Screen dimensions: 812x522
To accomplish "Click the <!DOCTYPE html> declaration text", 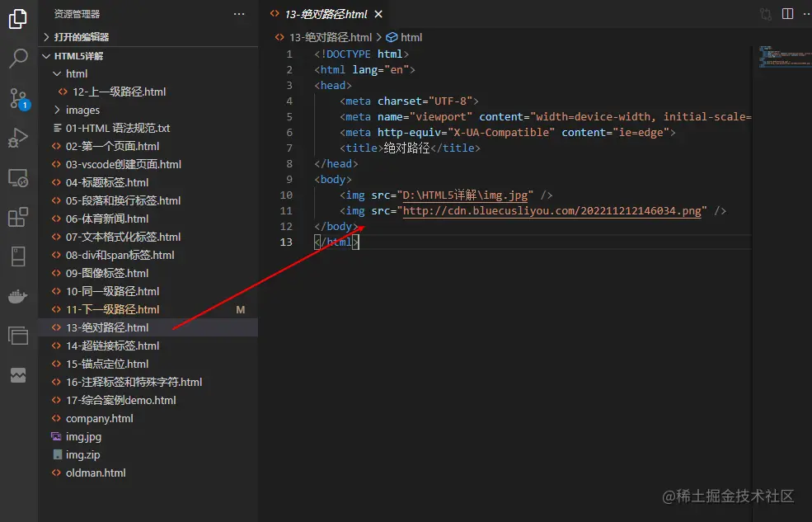I will pos(361,54).
